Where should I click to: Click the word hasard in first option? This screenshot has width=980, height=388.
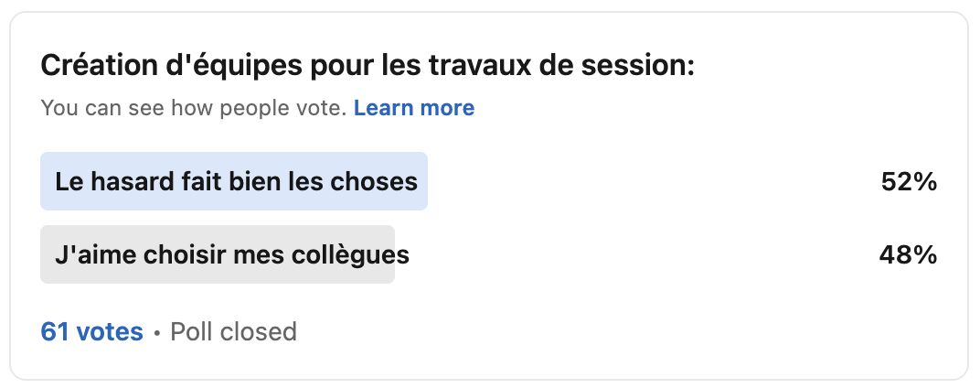[x=130, y=181]
